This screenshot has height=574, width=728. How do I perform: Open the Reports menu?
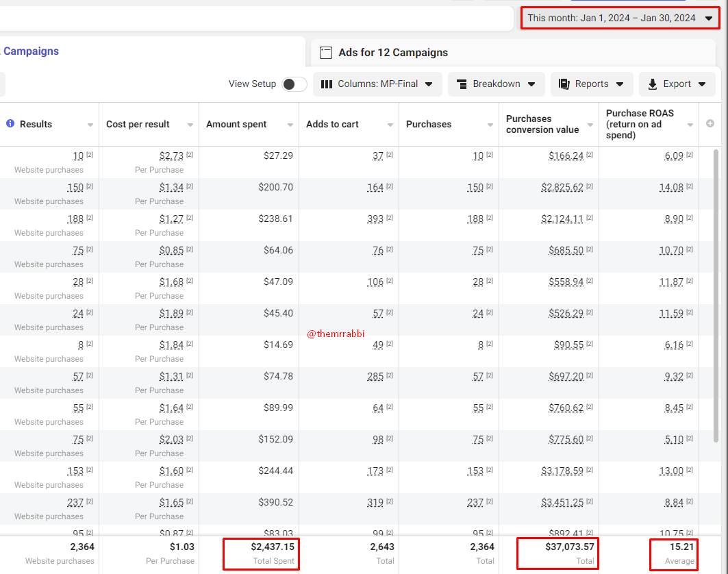[592, 84]
